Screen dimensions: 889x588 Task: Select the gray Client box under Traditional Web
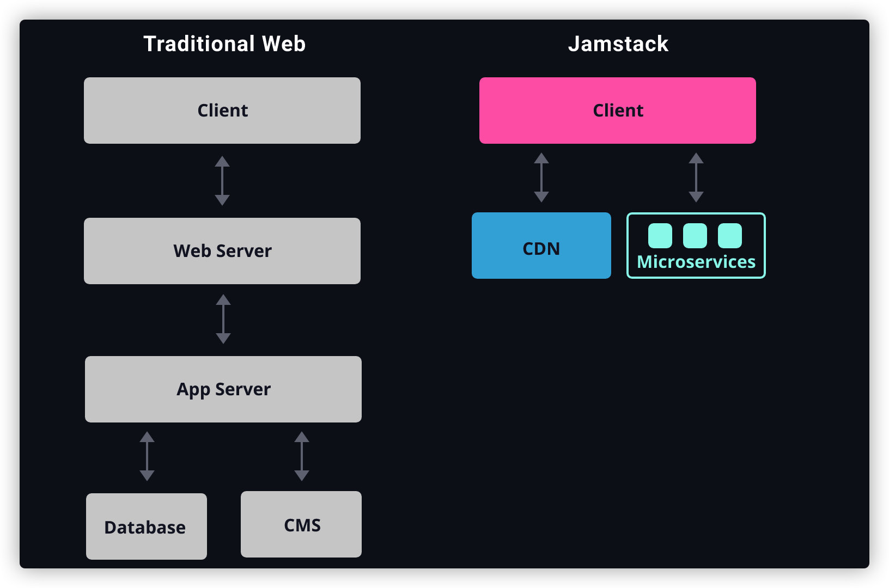[x=222, y=111]
